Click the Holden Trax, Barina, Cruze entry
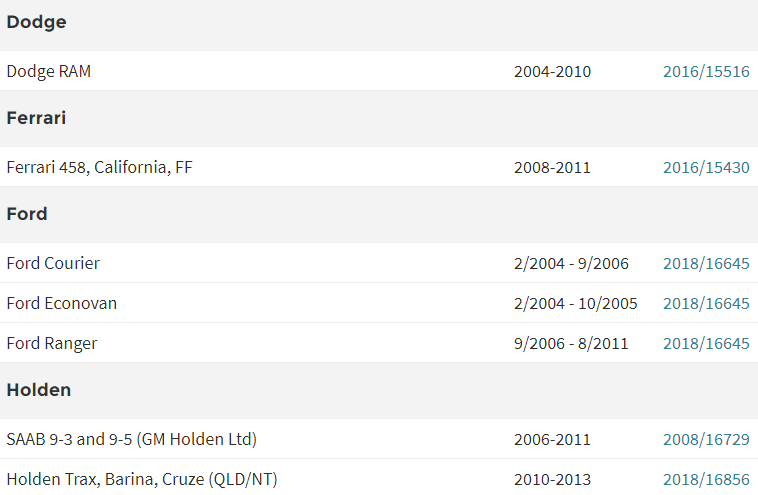This screenshot has width=758, height=495. 142,480
